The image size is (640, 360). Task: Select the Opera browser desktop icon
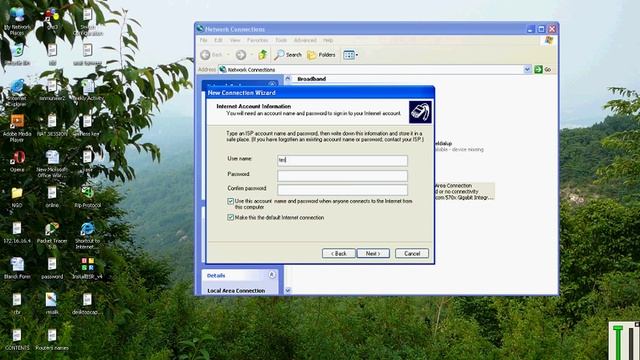[x=17, y=161]
